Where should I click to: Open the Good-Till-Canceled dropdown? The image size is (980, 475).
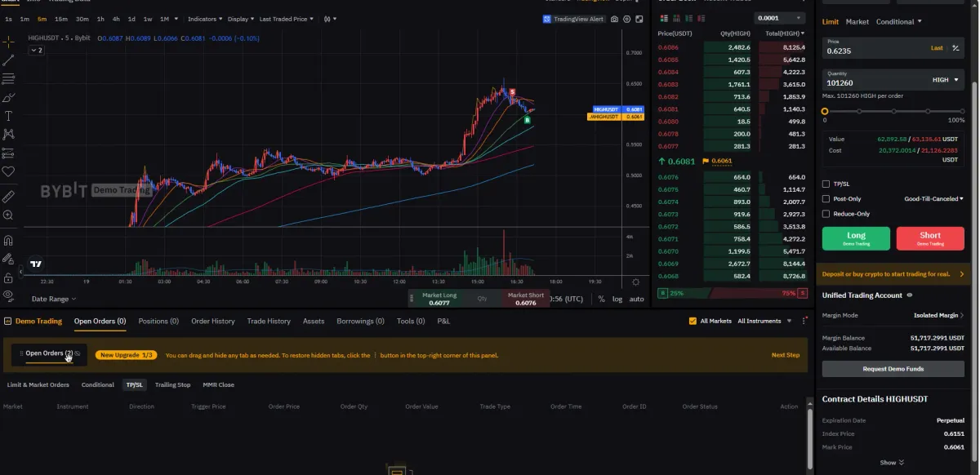coord(933,199)
